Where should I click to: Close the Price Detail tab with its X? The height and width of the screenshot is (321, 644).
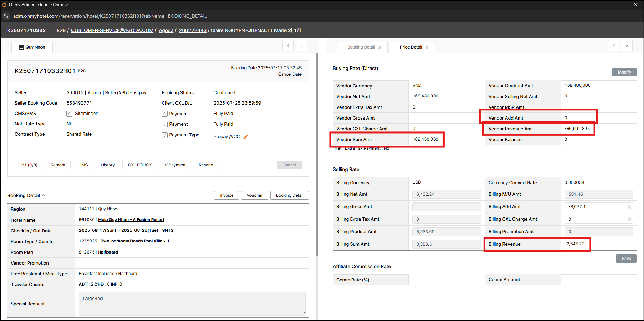427,47
